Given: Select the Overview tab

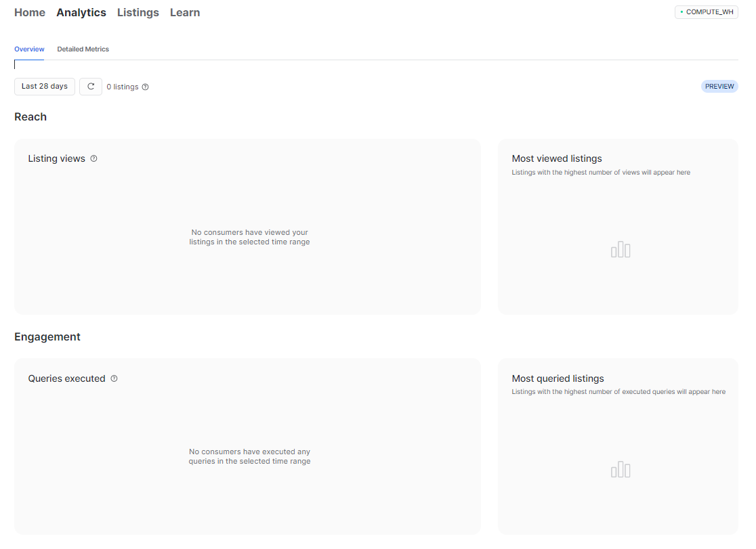Looking at the screenshot, I should pos(29,49).
